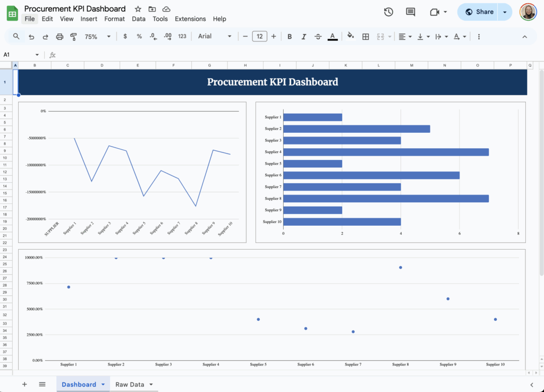Open the Data menu
Image resolution: width=544 pixels, height=392 pixels.
coord(139,19)
